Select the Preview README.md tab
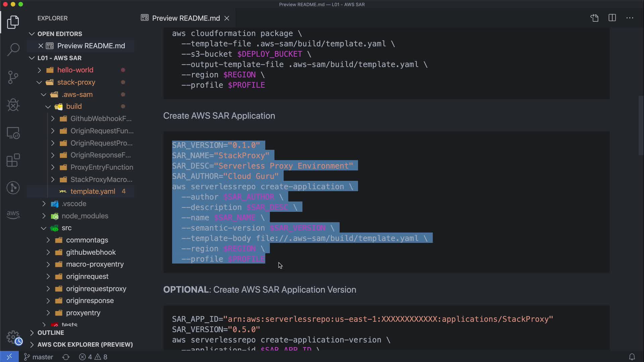Image resolution: width=644 pixels, height=362 pixels. click(x=185, y=18)
